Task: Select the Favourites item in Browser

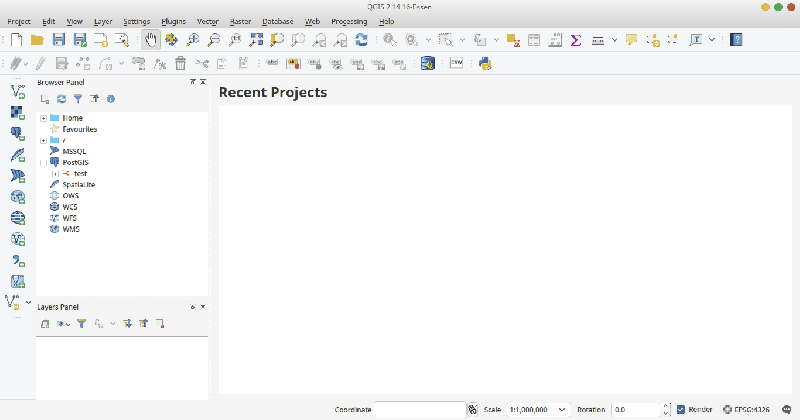Action: [80, 129]
